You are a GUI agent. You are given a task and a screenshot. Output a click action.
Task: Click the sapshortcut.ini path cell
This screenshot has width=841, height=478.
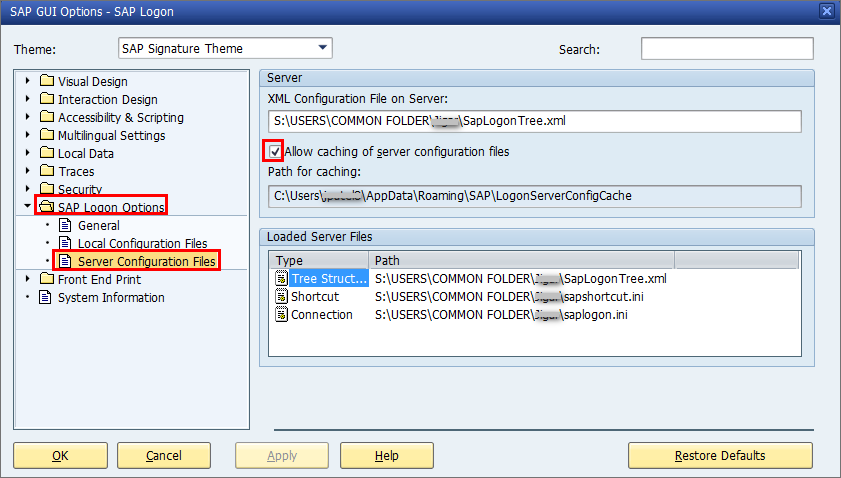509,297
